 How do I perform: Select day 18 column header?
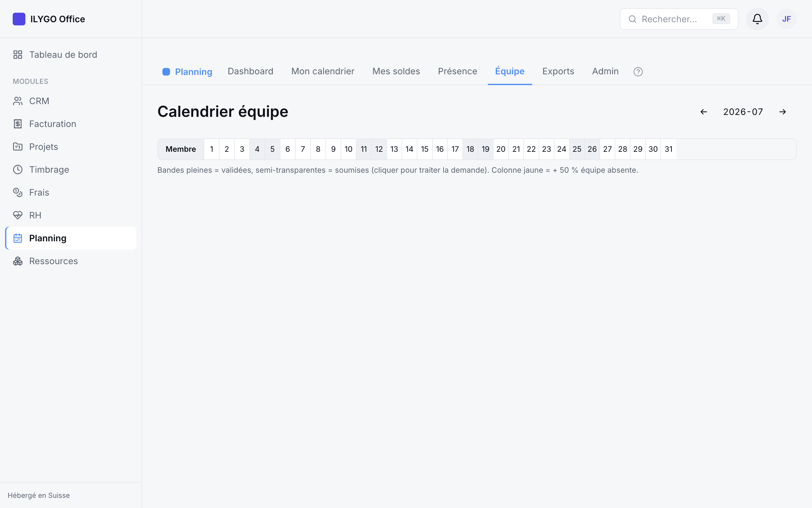pyautogui.click(x=470, y=149)
